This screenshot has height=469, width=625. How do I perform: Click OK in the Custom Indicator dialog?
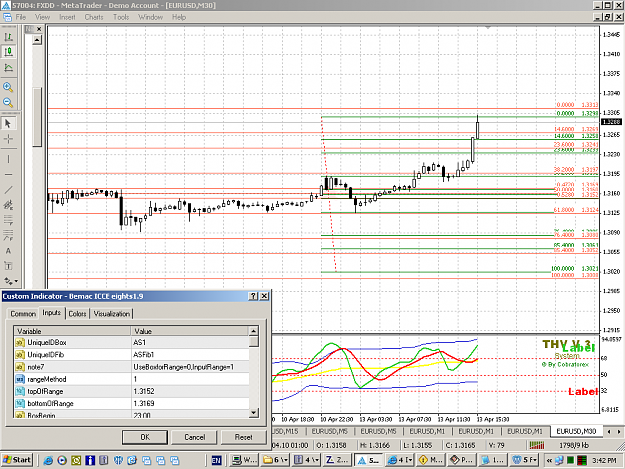pyautogui.click(x=145, y=437)
